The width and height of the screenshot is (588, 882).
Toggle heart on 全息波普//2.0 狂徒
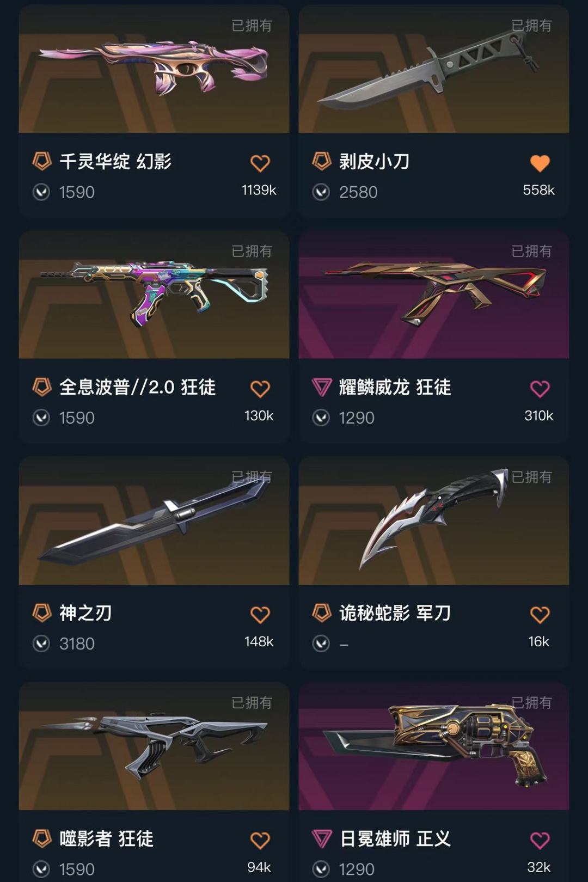point(260,389)
